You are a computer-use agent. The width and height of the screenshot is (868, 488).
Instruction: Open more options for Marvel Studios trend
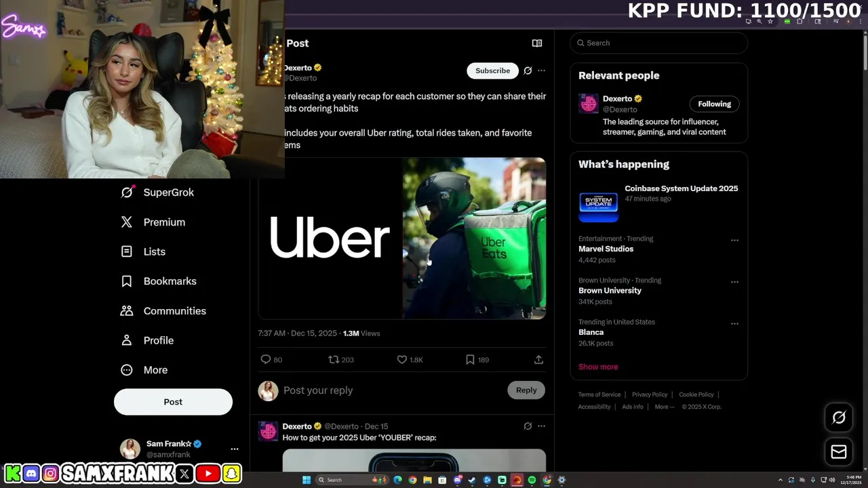click(x=734, y=241)
